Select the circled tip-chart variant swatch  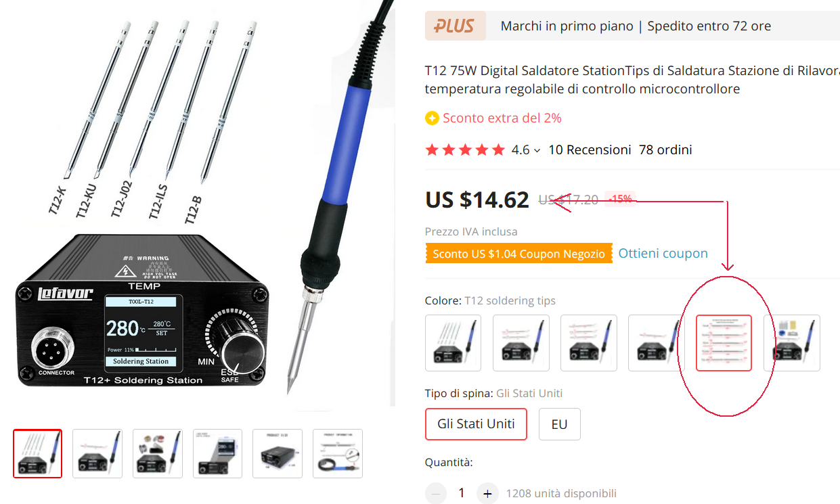coord(724,343)
